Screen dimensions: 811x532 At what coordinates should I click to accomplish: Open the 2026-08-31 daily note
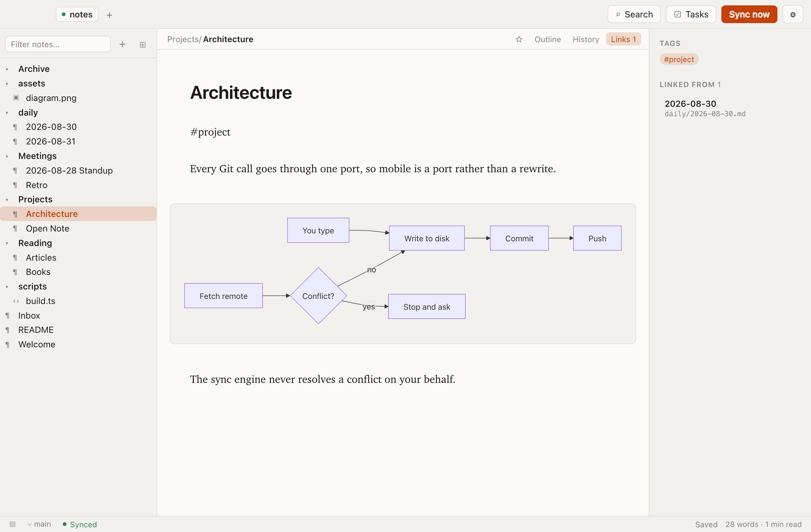pos(78,141)
